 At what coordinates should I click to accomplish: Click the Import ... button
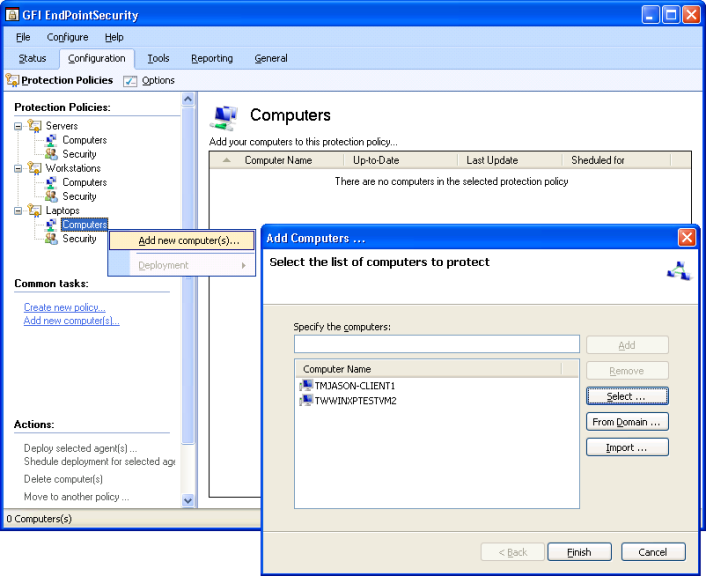(627, 448)
